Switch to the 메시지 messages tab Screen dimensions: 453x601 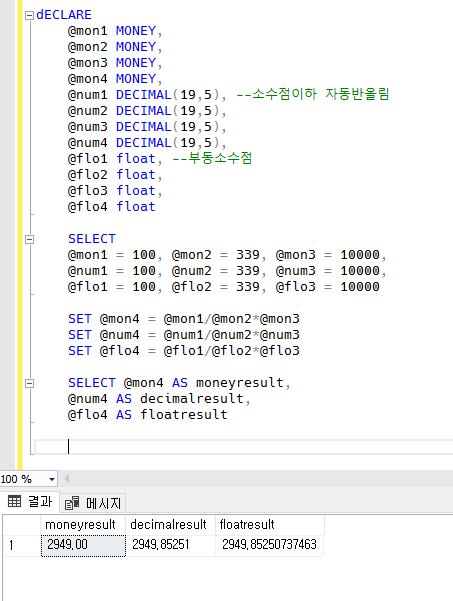coord(94,503)
